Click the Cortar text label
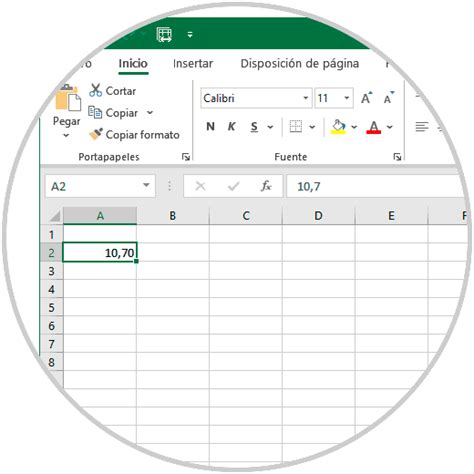This screenshot has width=474, height=474. [121, 91]
